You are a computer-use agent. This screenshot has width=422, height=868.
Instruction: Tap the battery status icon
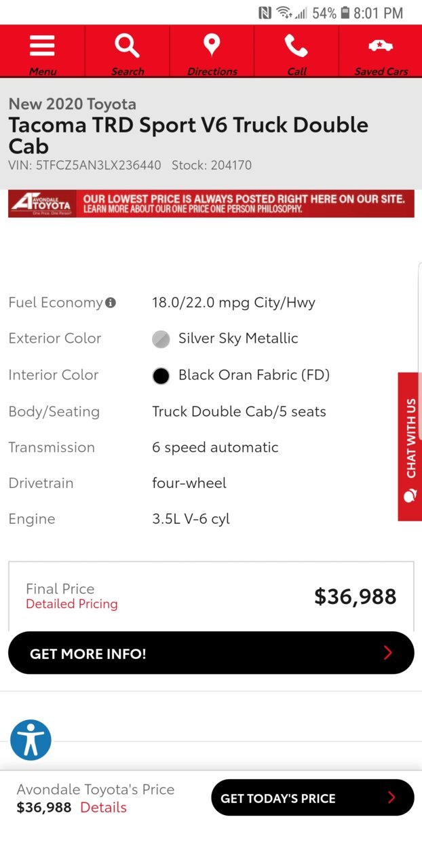coord(345,13)
